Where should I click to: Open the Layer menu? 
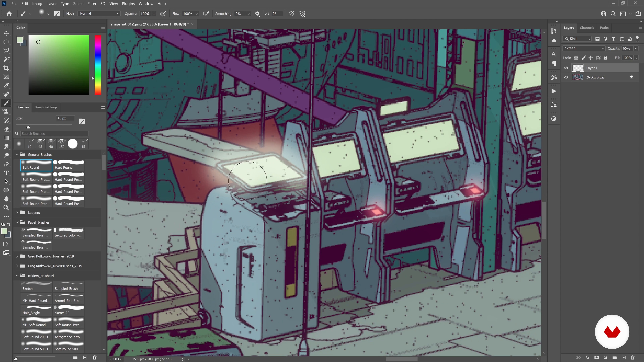click(x=52, y=4)
